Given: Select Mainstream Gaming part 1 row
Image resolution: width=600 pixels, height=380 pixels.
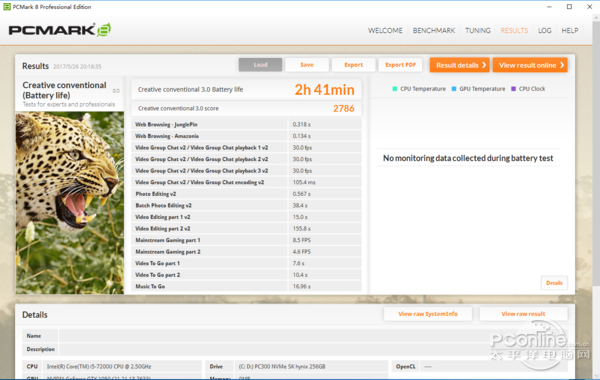Looking at the screenshot, I should pos(246,240).
